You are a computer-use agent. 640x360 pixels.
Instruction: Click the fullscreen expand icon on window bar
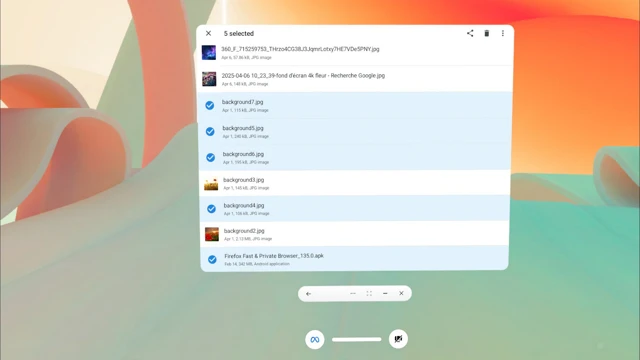pyautogui.click(x=369, y=293)
